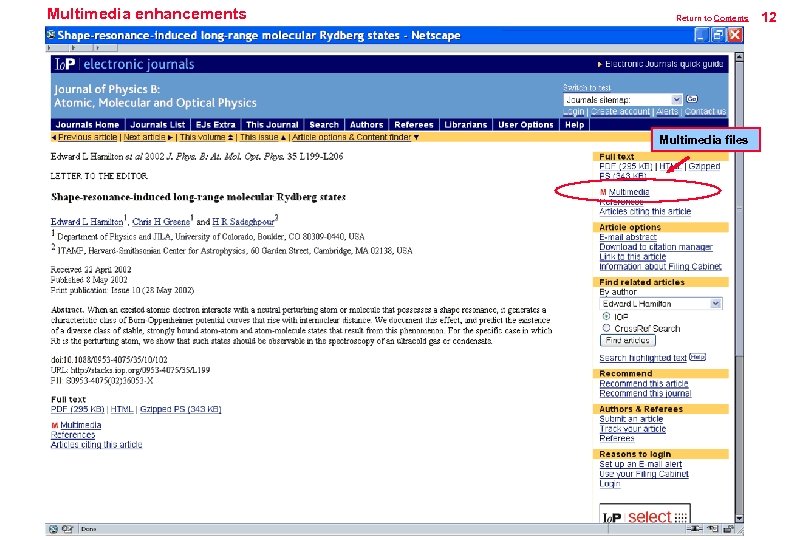Image resolution: width=794 pixels, height=540 pixels.
Task: Click the Login link in header
Action: pos(574,111)
